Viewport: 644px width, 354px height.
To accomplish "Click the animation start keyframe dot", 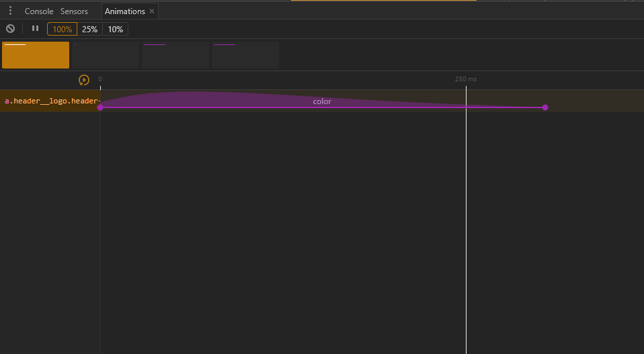I will pyautogui.click(x=100, y=107).
